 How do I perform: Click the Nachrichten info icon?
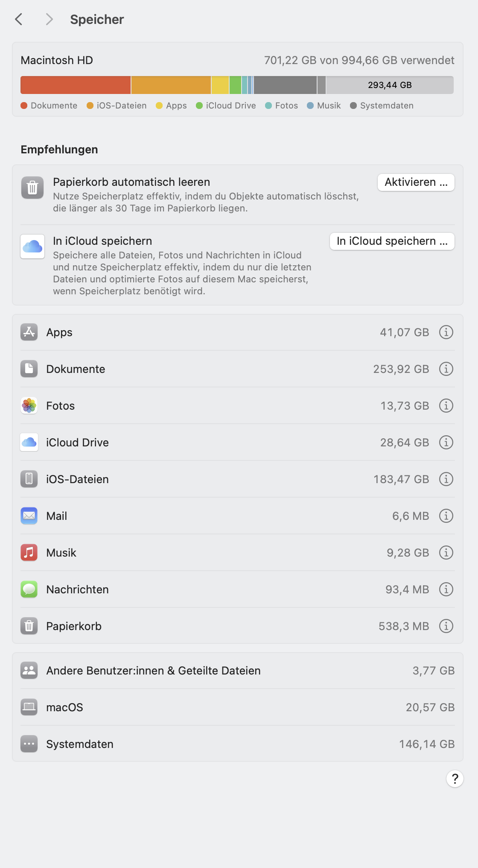point(446,589)
